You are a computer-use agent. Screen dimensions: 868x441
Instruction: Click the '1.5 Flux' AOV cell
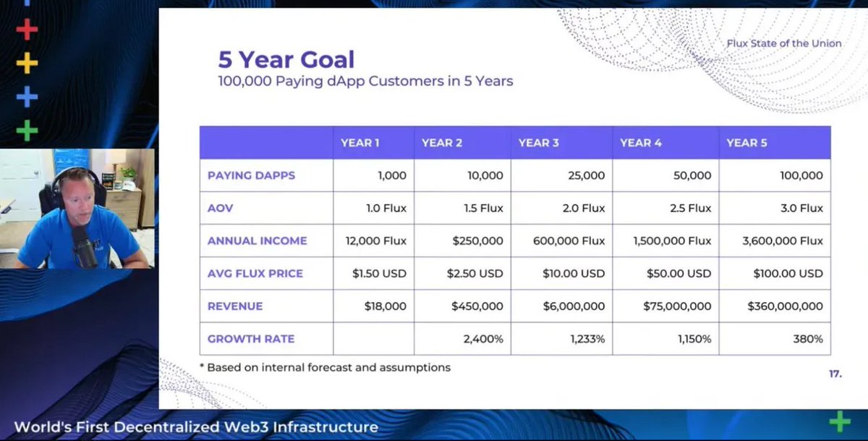[x=462, y=208]
